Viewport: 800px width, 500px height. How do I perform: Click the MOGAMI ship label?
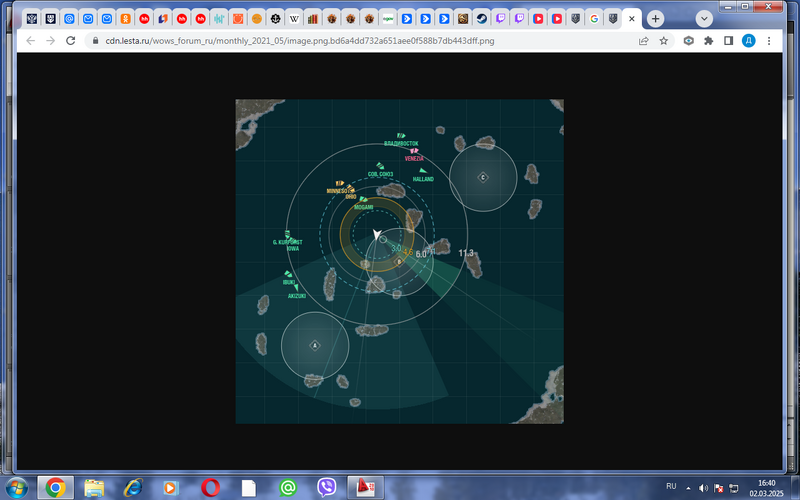pos(363,207)
